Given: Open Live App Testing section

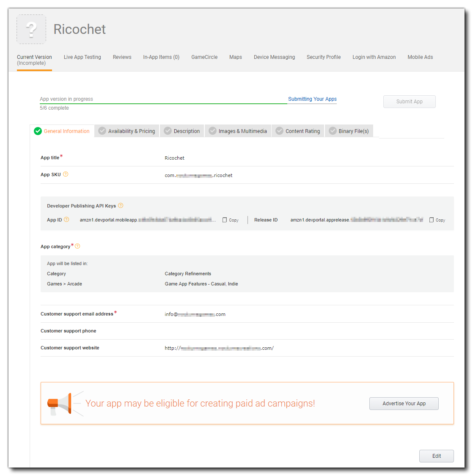Looking at the screenshot, I should click(x=82, y=57).
